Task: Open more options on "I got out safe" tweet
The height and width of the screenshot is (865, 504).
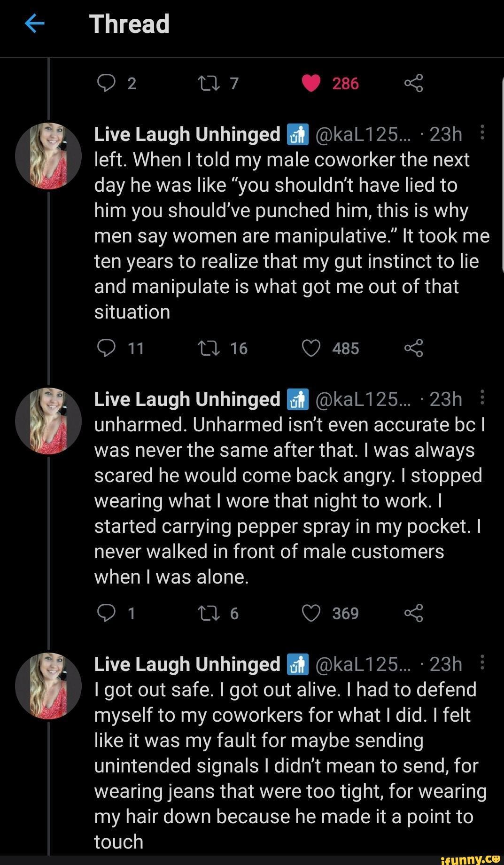Action: coord(482,663)
